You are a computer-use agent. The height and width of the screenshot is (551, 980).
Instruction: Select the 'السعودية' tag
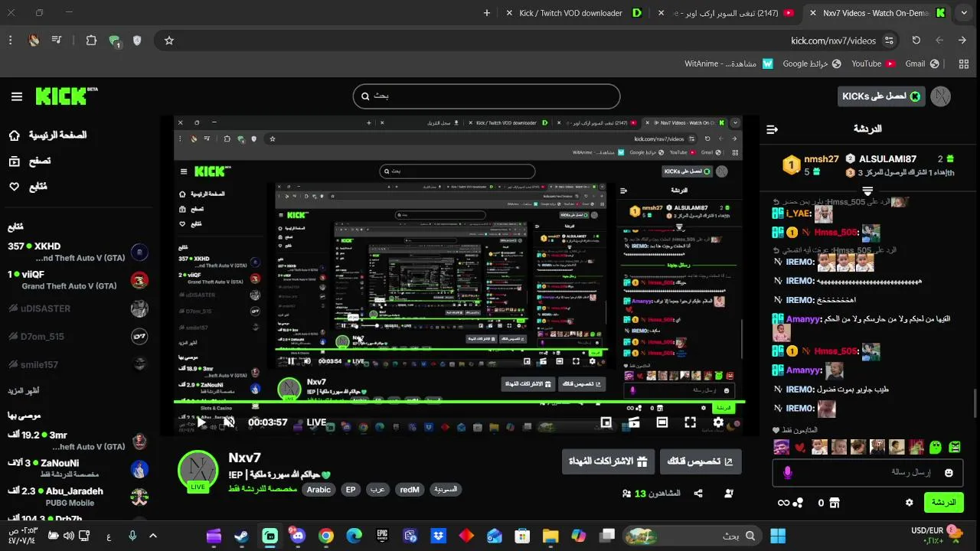click(x=445, y=490)
